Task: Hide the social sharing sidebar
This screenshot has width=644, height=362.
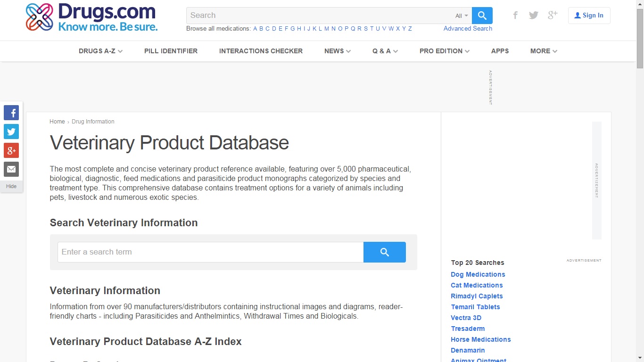Action: pos(11,186)
